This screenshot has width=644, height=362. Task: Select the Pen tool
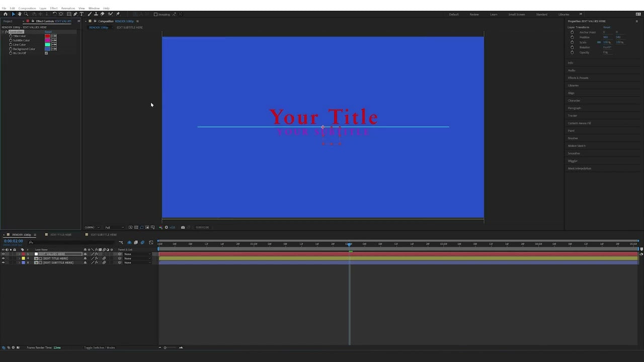pos(75,14)
